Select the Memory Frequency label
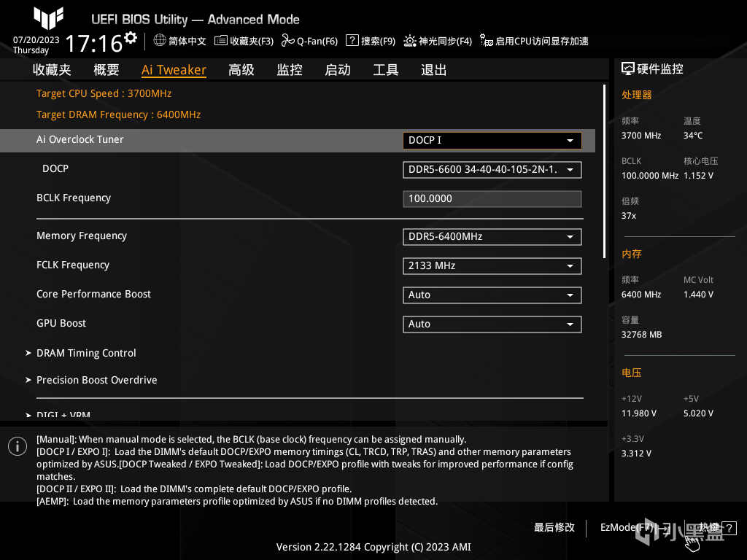The height and width of the screenshot is (560, 747). pos(82,236)
